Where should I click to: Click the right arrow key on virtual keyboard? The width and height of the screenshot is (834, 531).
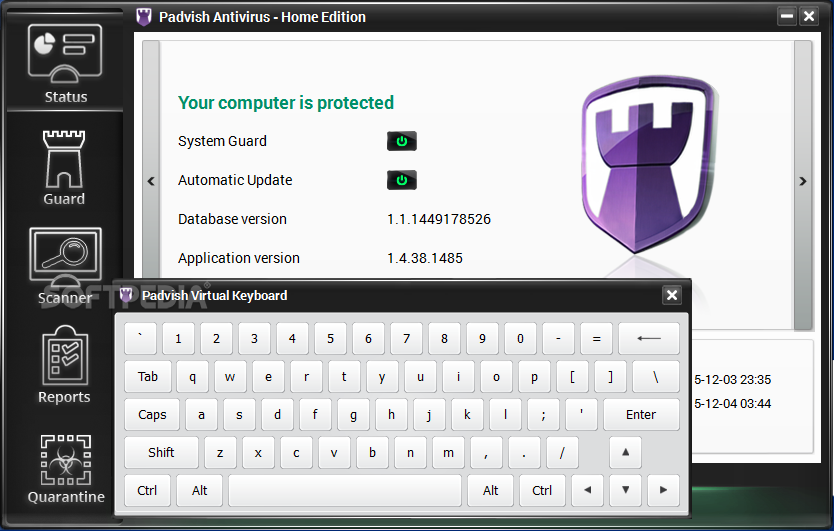(x=663, y=491)
